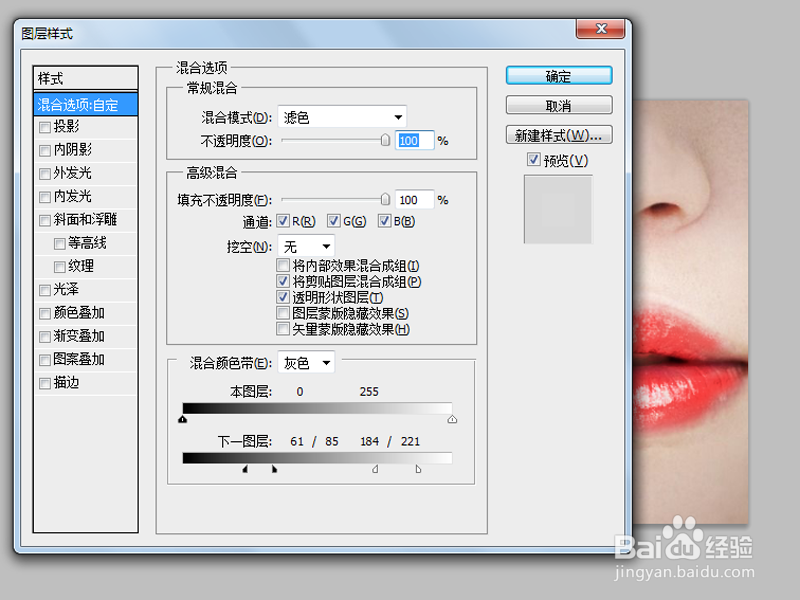Enable the 内阴影 checkbox
The image size is (800, 600).
point(45,151)
